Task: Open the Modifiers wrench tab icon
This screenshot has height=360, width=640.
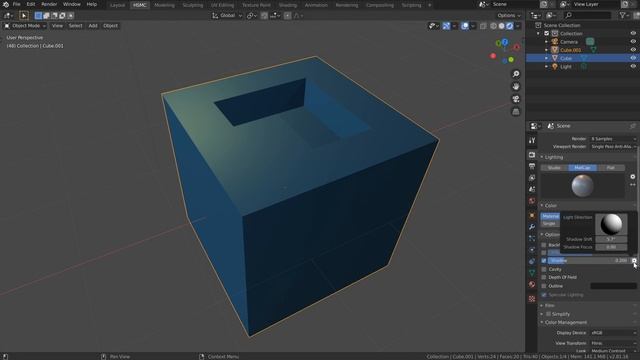Action: (x=532, y=227)
